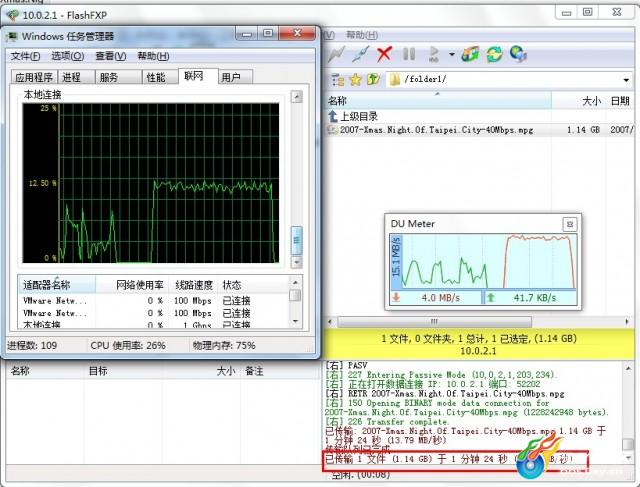Click the FlashFXP disconnect icon

tap(360, 55)
